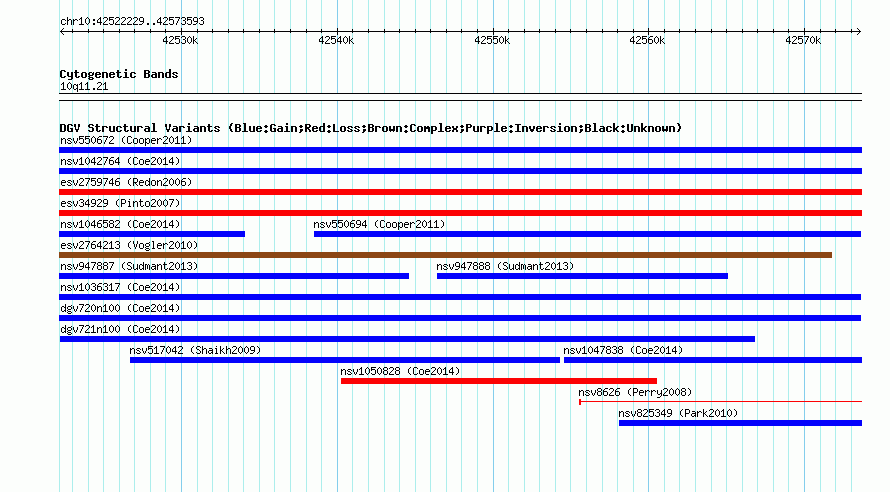The height and width of the screenshot is (492, 890).
Task: Open the esv34929 (Pinto2007) loss bar
Action: coord(460,213)
